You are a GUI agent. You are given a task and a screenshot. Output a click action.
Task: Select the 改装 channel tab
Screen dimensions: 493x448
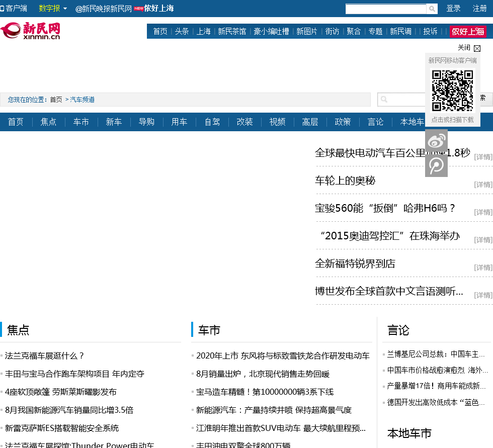[x=244, y=122]
